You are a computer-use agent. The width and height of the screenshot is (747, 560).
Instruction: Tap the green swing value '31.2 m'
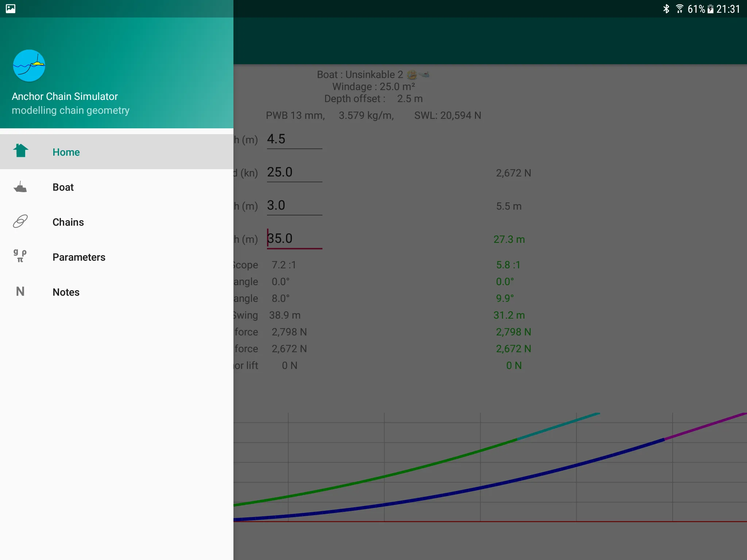pyautogui.click(x=509, y=315)
